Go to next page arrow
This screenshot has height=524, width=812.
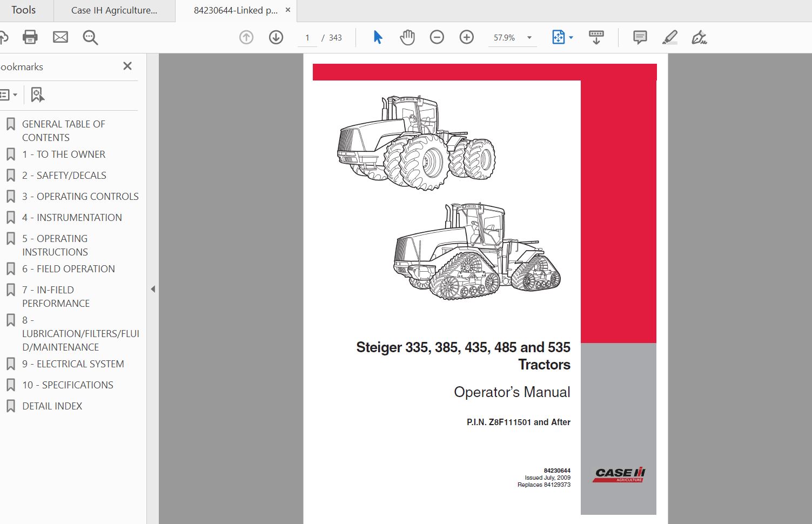tap(276, 37)
